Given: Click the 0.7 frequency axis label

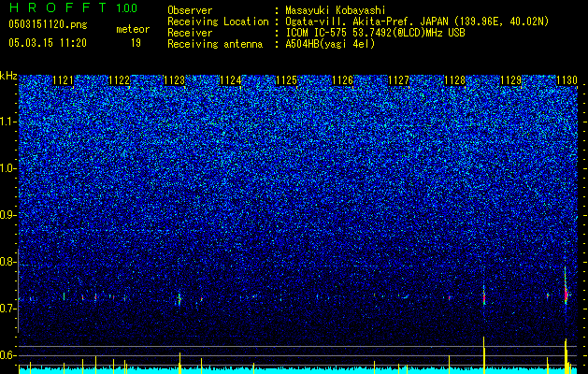Looking at the screenshot, I should pos(8,309).
